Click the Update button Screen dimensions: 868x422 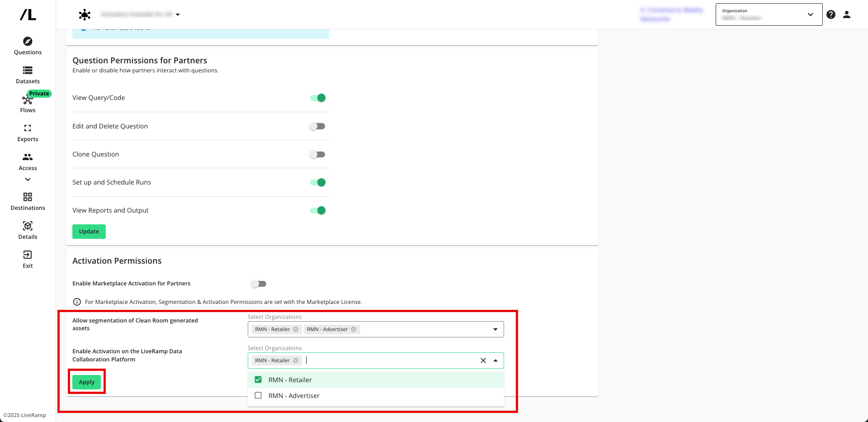click(x=89, y=232)
